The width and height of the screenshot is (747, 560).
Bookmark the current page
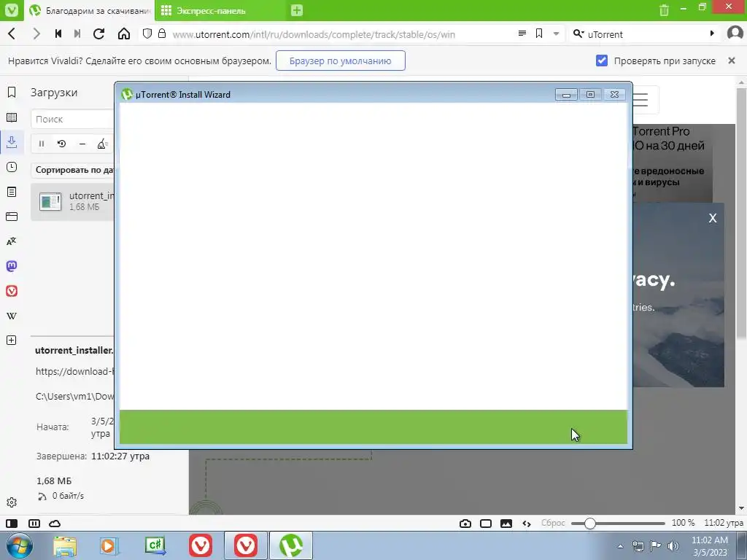(539, 34)
